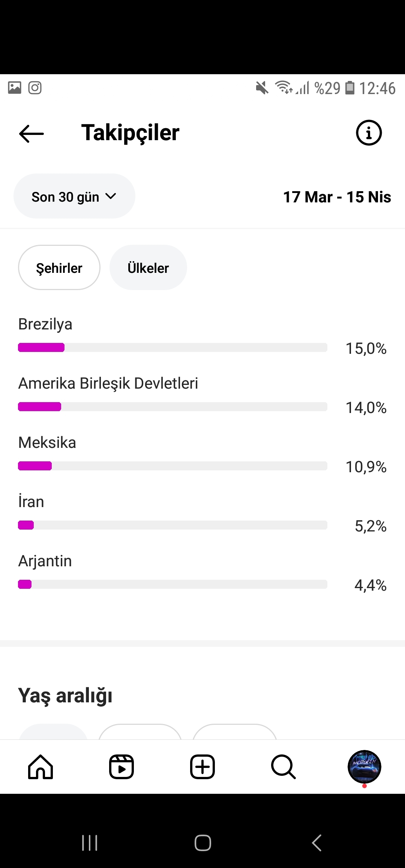405x868 pixels.
Task: Tap the Android home navigation button
Action: click(x=202, y=843)
